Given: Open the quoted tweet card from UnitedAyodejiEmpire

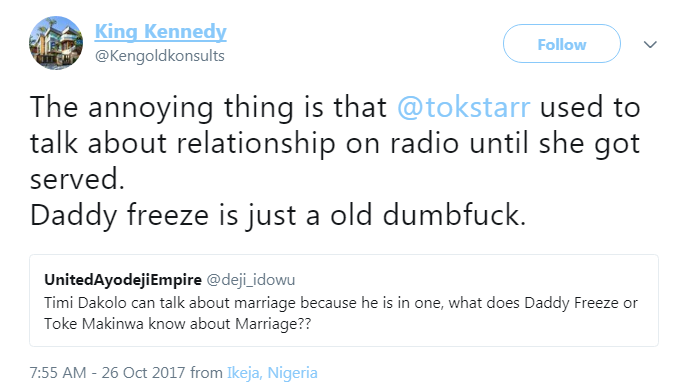Looking at the screenshot, I should coord(344,301).
